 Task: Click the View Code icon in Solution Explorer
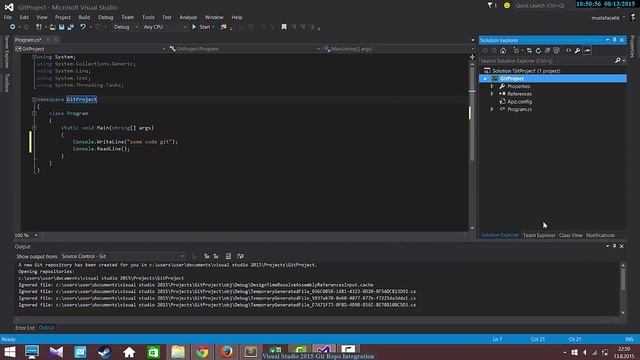(568, 51)
